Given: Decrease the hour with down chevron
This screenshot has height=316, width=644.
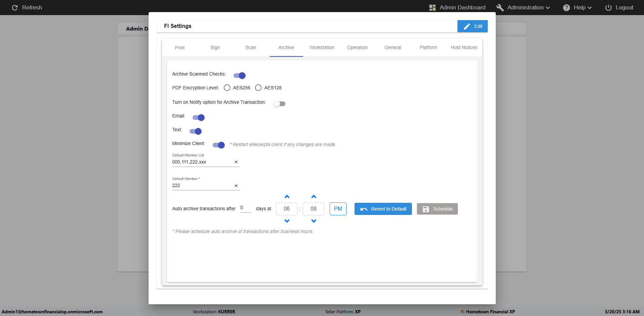Looking at the screenshot, I should (x=287, y=221).
